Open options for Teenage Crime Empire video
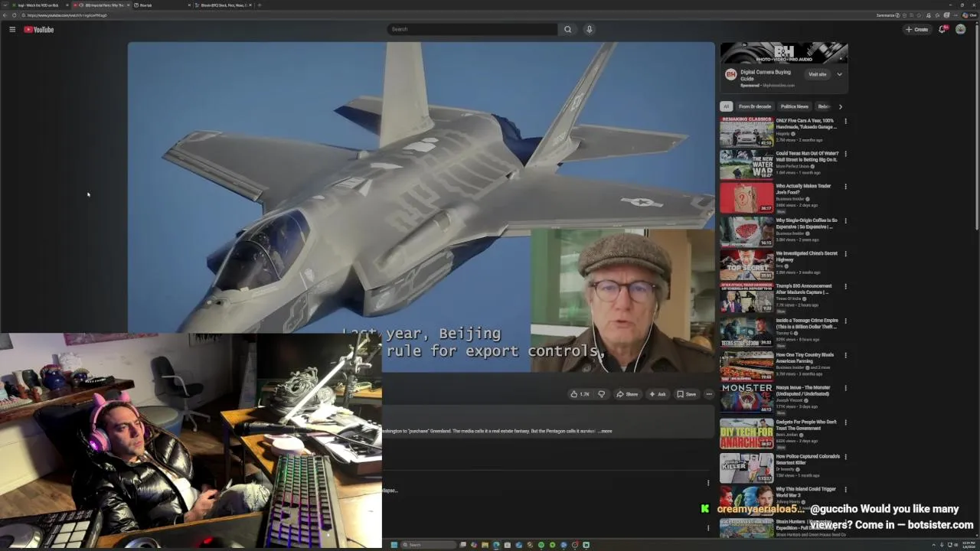 [x=845, y=321]
